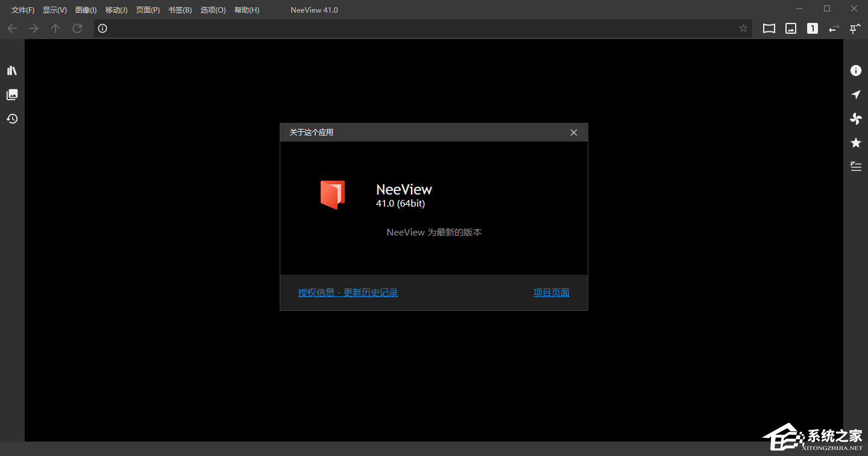This screenshot has width=868, height=456.
Task: Minimize the NeeView window
Action: 800,8
